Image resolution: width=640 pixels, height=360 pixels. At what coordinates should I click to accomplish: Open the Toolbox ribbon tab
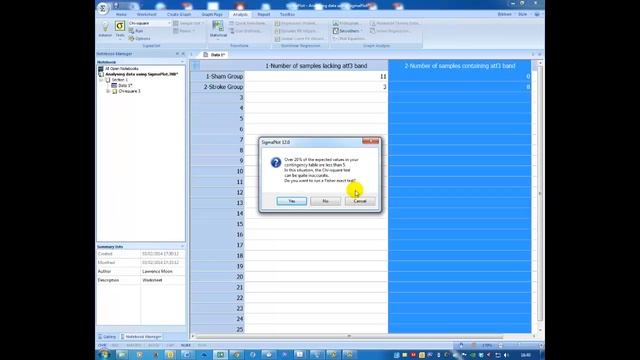tap(287, 14)
